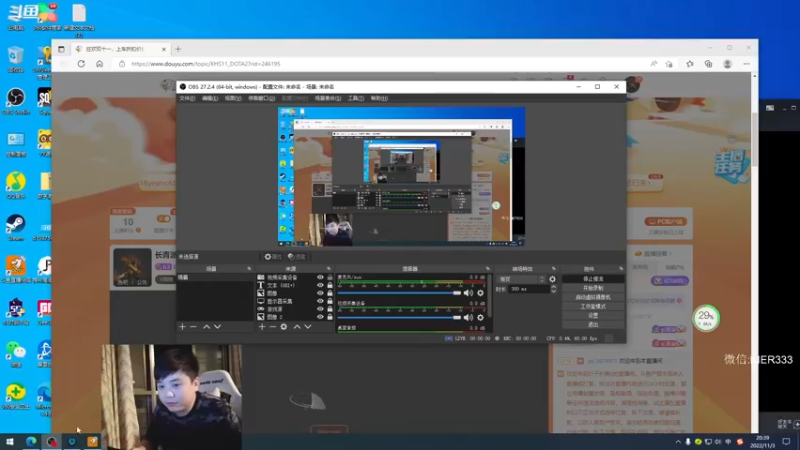800x450 pixels.
Task: Open the OBS 场景集合(S) menu
Action: click(x=328, y=98)
